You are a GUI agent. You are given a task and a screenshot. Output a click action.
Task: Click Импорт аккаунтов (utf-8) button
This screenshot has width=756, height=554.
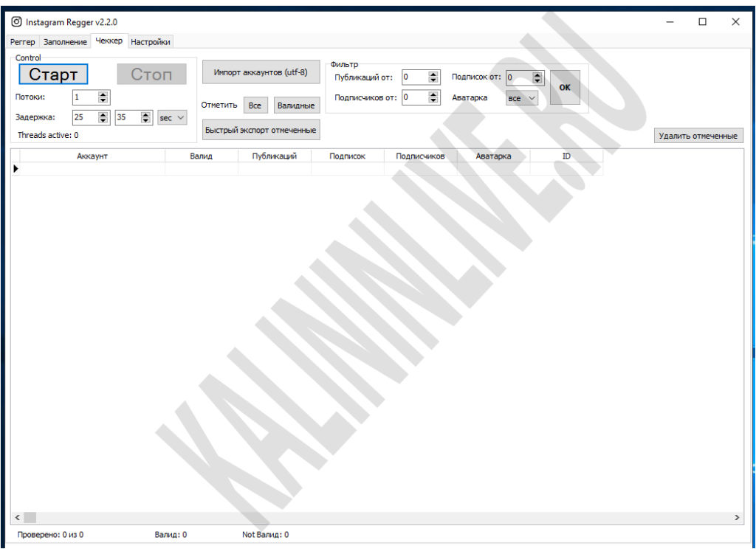(261, 72)
